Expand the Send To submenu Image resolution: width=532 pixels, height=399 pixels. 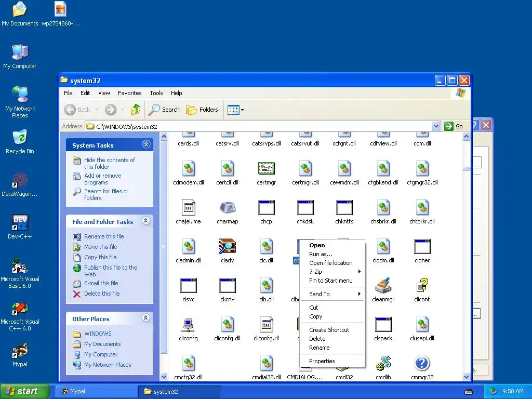pyautogui.click(x=332, y=294)
